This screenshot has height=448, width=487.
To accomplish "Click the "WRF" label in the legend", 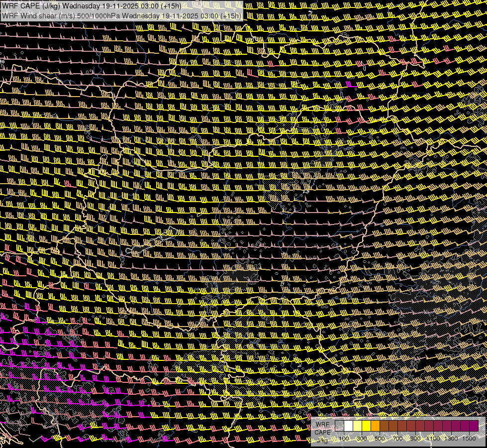I will 323,425.
